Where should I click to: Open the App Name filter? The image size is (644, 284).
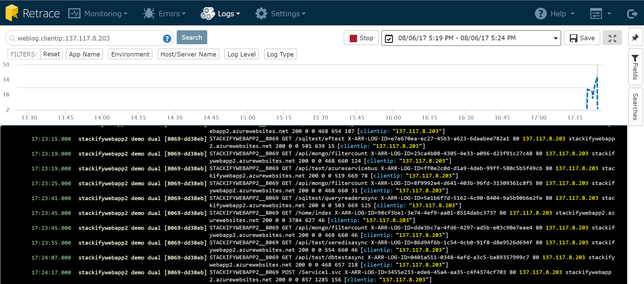[84, 54]
